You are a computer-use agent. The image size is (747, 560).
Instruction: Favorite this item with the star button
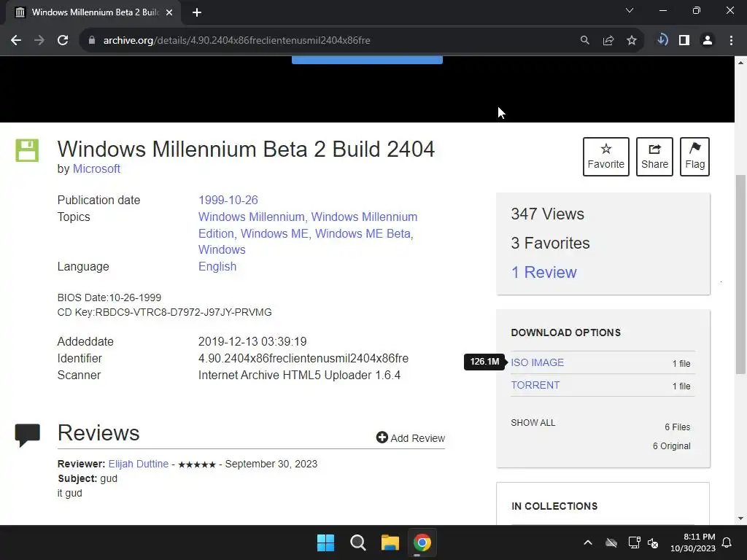(606, 157)
